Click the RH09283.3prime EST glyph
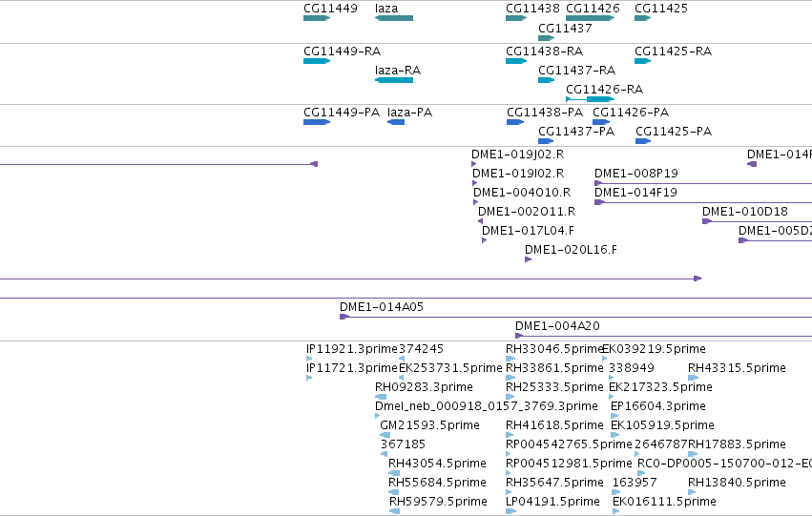 [381, 397]
